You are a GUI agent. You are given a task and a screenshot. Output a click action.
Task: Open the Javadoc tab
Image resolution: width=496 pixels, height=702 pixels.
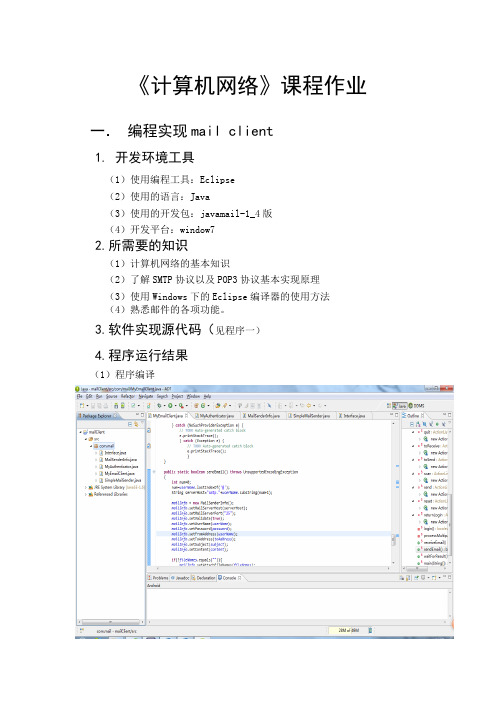click(x=180, y=578)
